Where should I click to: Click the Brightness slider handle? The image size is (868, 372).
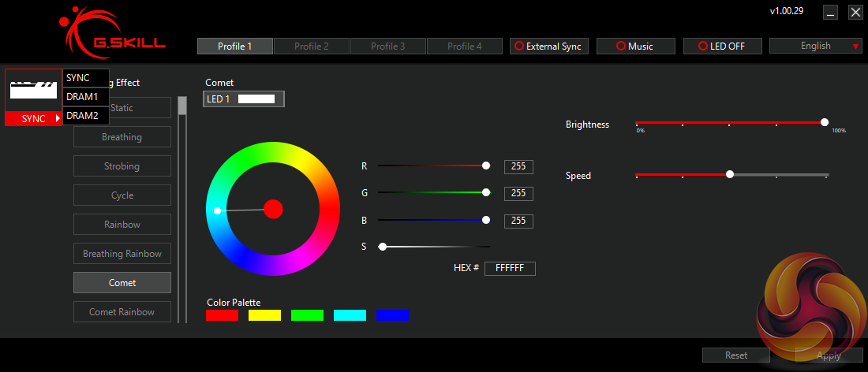click(825, 122)
